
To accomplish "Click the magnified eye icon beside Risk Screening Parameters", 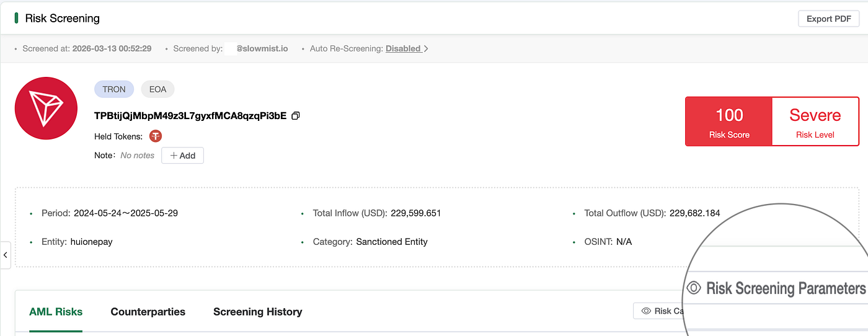I will [x=694, y=288].
